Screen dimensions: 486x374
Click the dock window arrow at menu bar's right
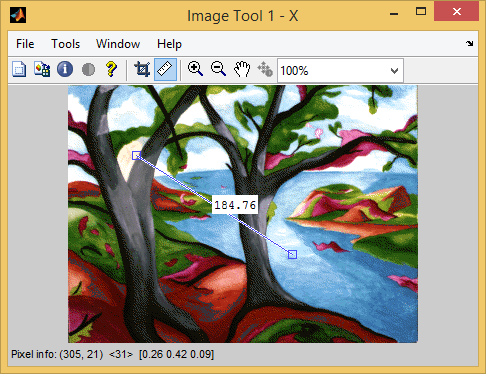(470, 43)
